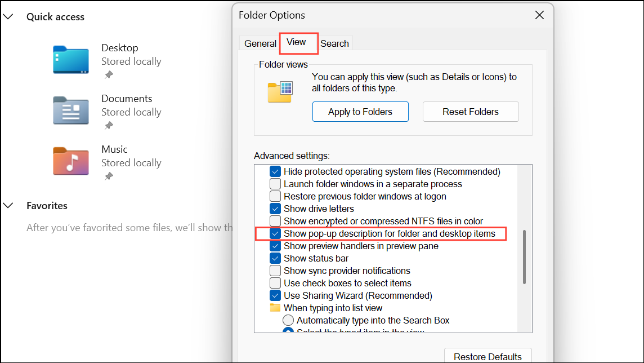Click the Reset Folders button

click(x=471, y=111)
